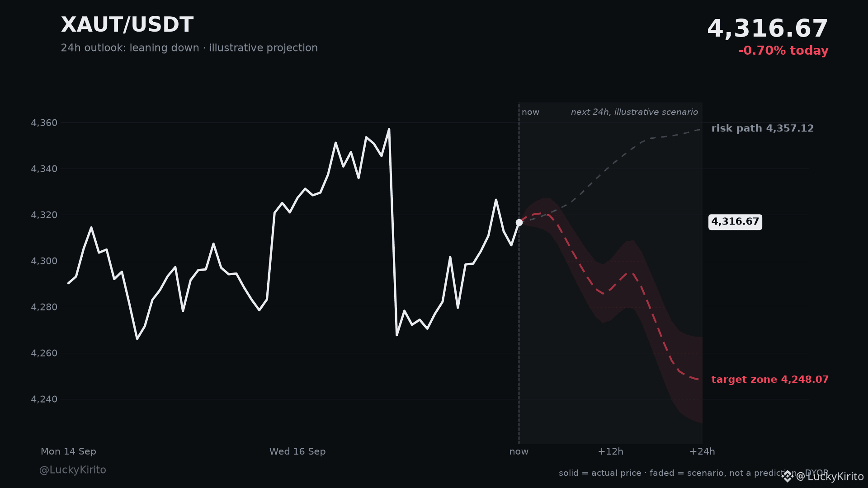
Task: Click the Mon 14 Sep date label
Action: click(68, 451)
